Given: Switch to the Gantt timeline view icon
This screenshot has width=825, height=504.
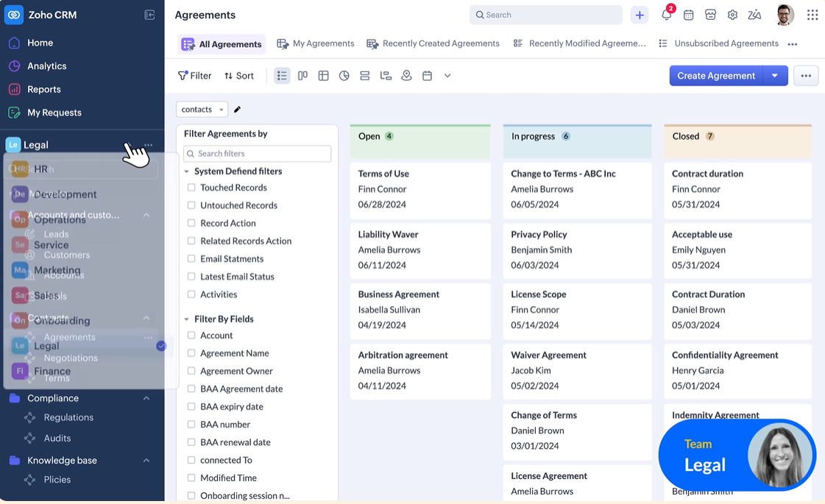Looking at the screenshot, I should (386, 76).
